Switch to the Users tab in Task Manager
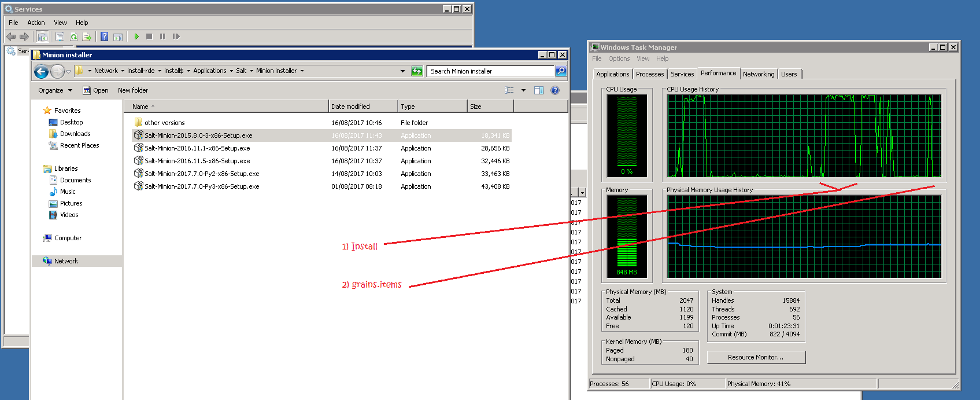 pos(789,74)
